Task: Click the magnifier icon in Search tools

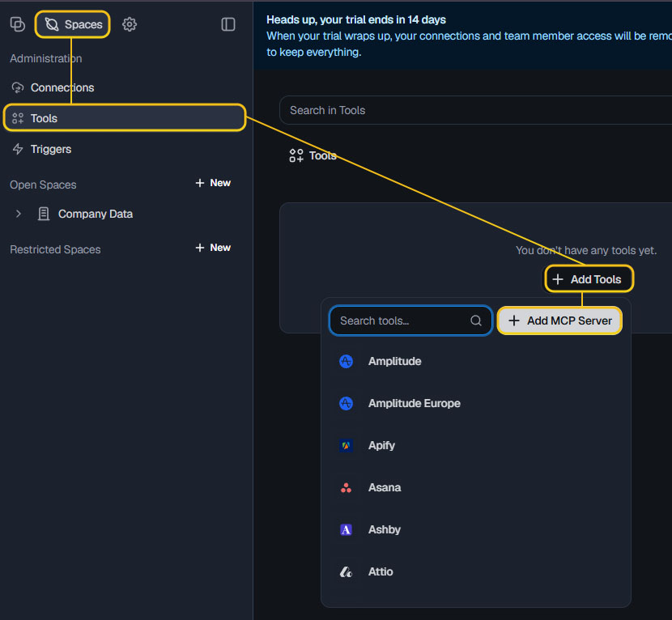Action: (476, 321)
